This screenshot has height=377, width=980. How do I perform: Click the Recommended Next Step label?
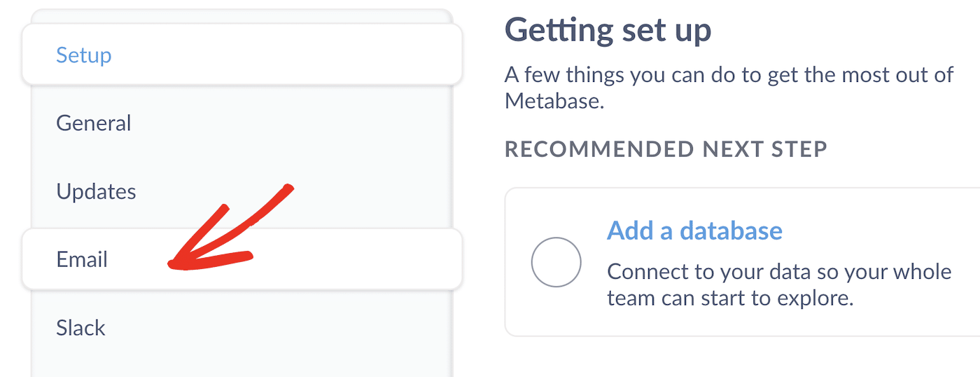[x=666, y=149]
